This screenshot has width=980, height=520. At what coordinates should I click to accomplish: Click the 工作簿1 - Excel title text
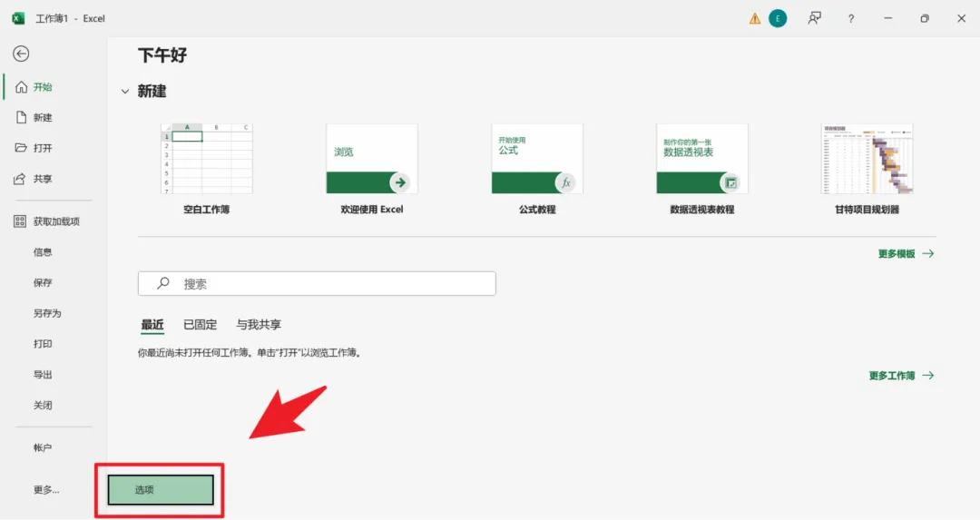pyautogui.click(x=70, y=19)
